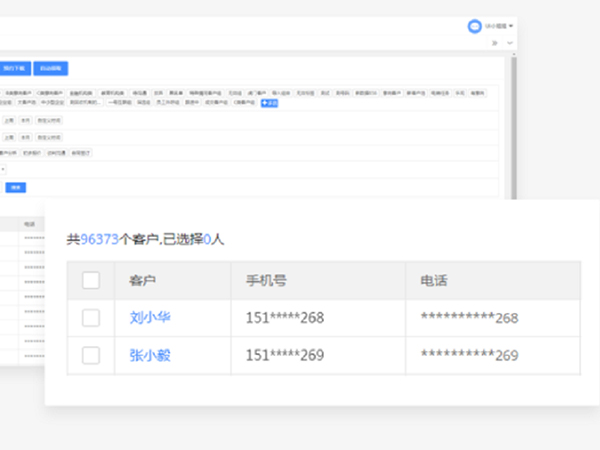Image resolution: width=600 pixels, height=450 pixels.
Task: Click the double-arrow forward icon in tab bar
Action: [493, 43]
